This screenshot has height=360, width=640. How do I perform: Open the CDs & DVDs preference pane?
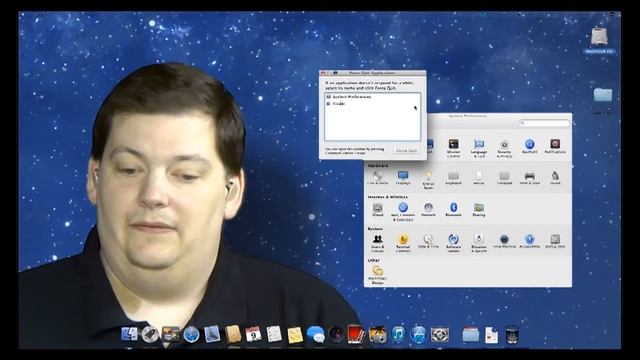click(378, 178)
